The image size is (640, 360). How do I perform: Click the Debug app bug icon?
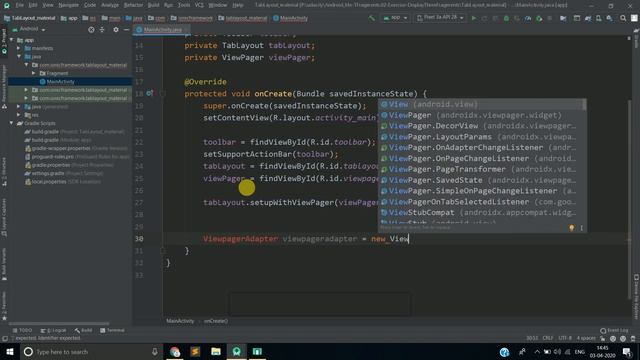tap(506, 18)
